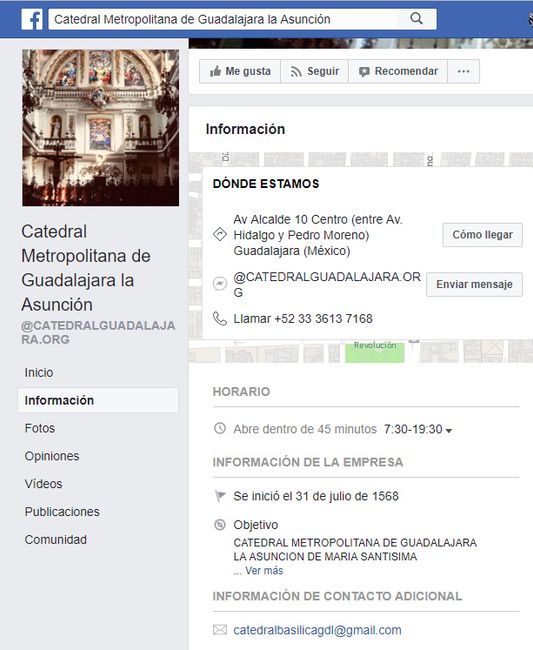Image resolution: width=533 pixels, height=650 pixels.
Task: Click the clock icon in Horario
Action: 220,428
